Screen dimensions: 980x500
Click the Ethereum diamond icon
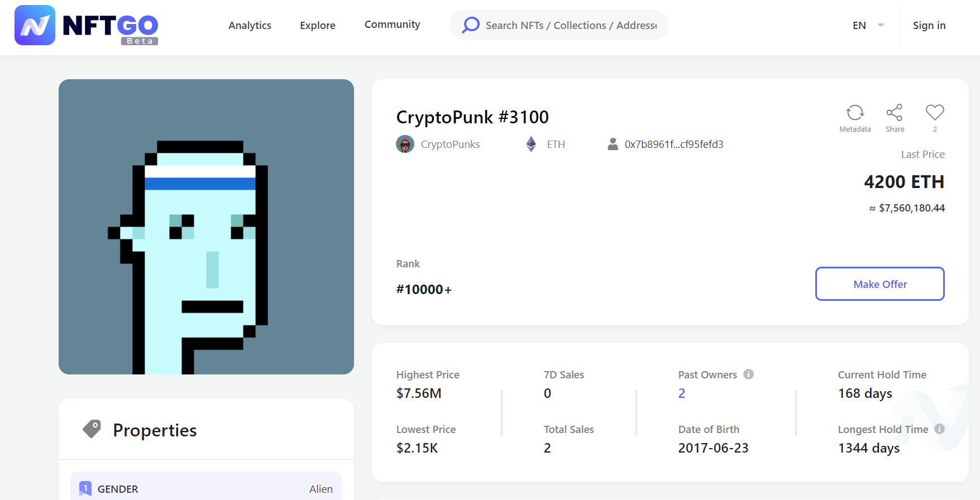pyautogui.click(x=531, y=144)
